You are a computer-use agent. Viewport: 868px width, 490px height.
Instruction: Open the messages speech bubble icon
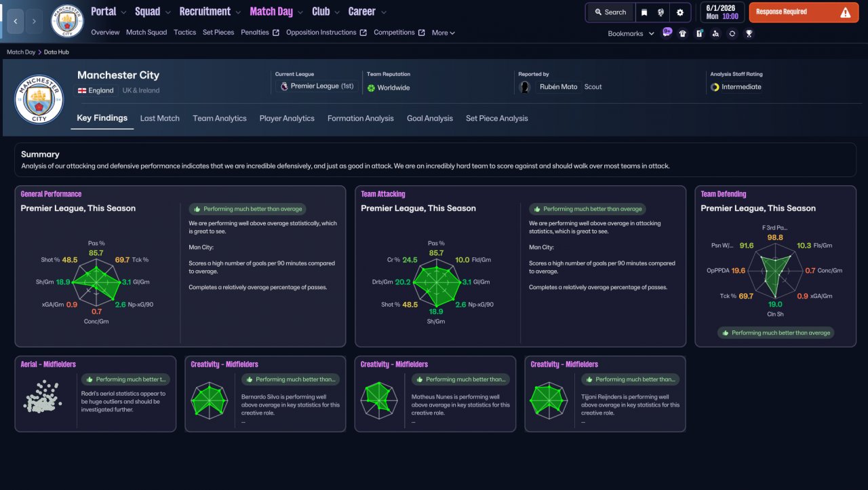click(667, 33)
